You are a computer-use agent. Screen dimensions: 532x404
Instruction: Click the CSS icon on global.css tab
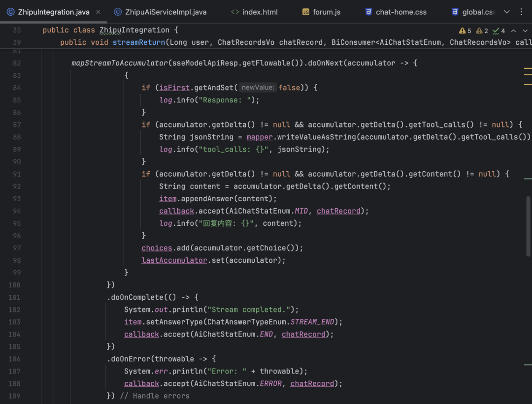pos(455,12)
